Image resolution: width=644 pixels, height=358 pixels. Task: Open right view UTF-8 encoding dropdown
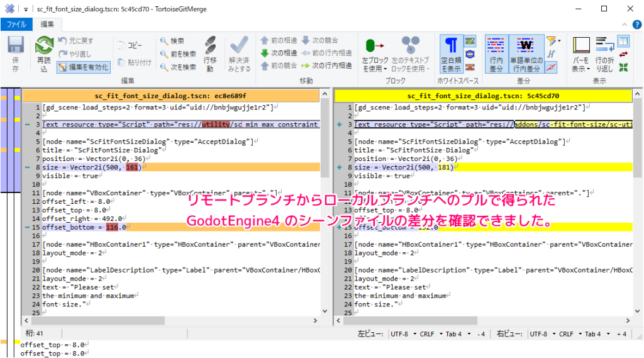(x=543, y=333)
